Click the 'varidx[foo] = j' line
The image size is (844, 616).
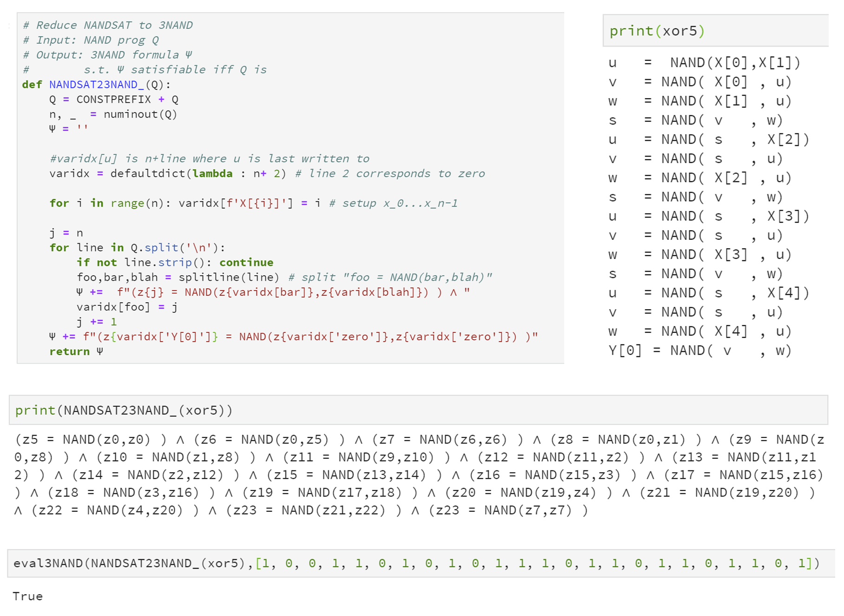click(127, 307)
